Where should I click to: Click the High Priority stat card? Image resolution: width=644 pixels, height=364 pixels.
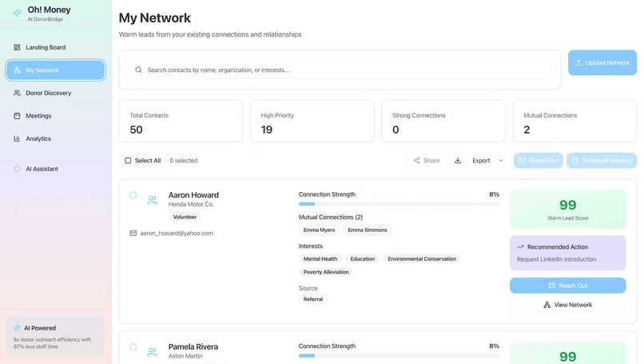[x=312, y=122]
